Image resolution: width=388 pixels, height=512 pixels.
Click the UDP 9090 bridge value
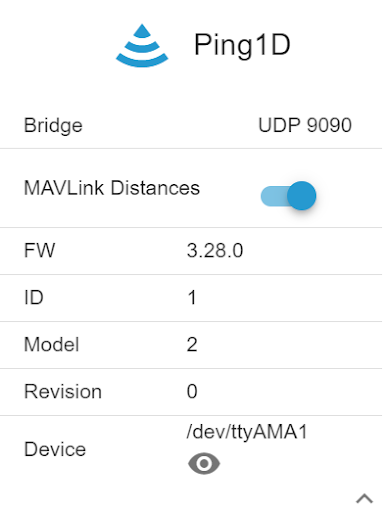(305, 125)
